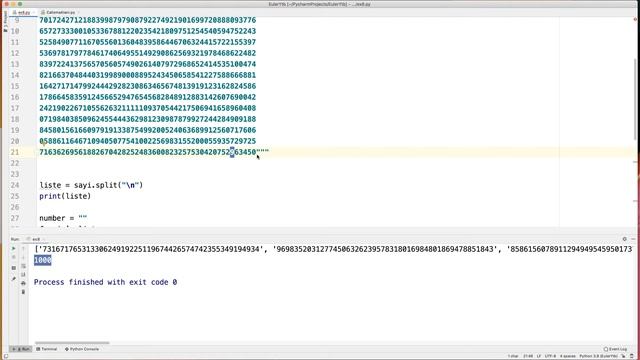The height and width of the screenshot is (360, 640).
Task: Click line number 24 in gutter
Action: (x=15, y=185)
